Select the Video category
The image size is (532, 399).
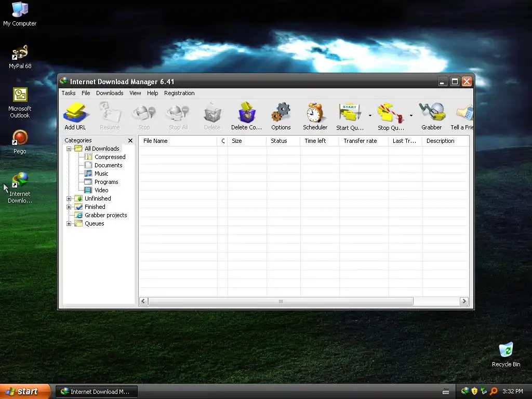pos(101,190)
